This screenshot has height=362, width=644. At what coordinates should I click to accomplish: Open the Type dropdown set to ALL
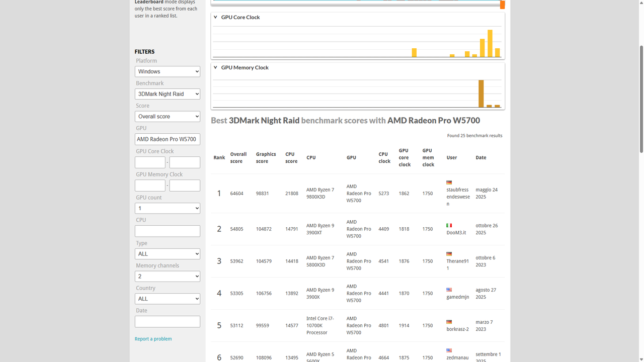168,254
